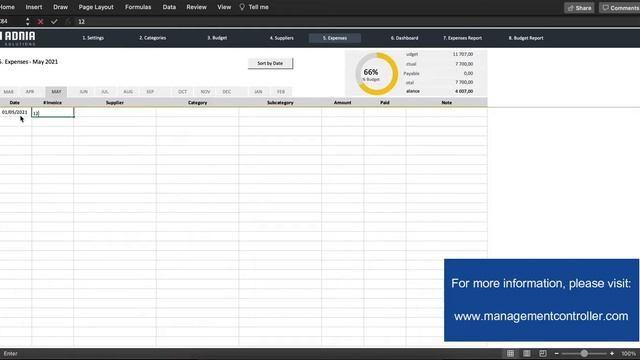Click the 100% zoom level text
This screenshot has width=640, height=360.
(x=629, y=353)
